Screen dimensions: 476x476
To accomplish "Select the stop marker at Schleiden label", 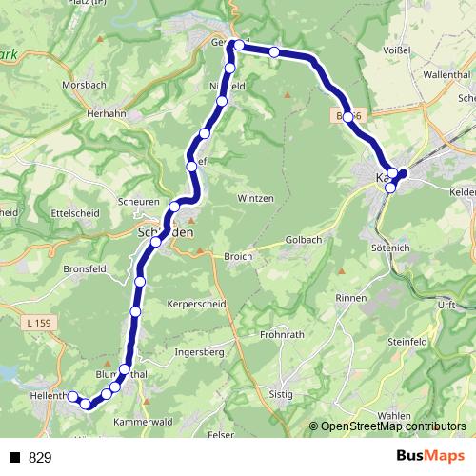I will click(x=156, y=242).
